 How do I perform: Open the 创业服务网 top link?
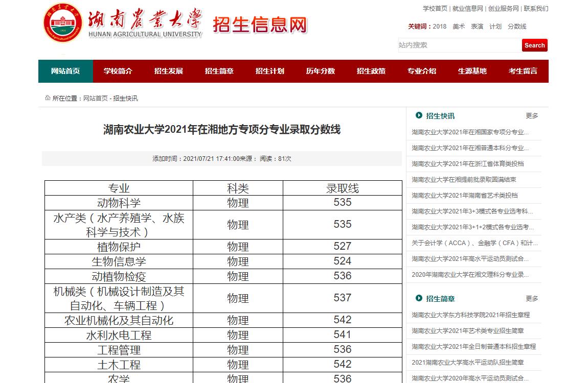click(x=503, y=9)
